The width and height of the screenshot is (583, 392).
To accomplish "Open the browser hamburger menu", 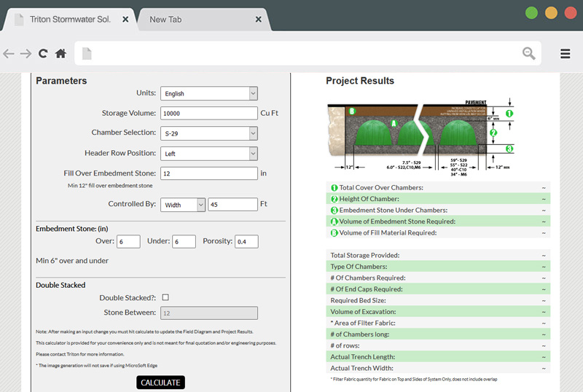I will click(x=565, y=53).
